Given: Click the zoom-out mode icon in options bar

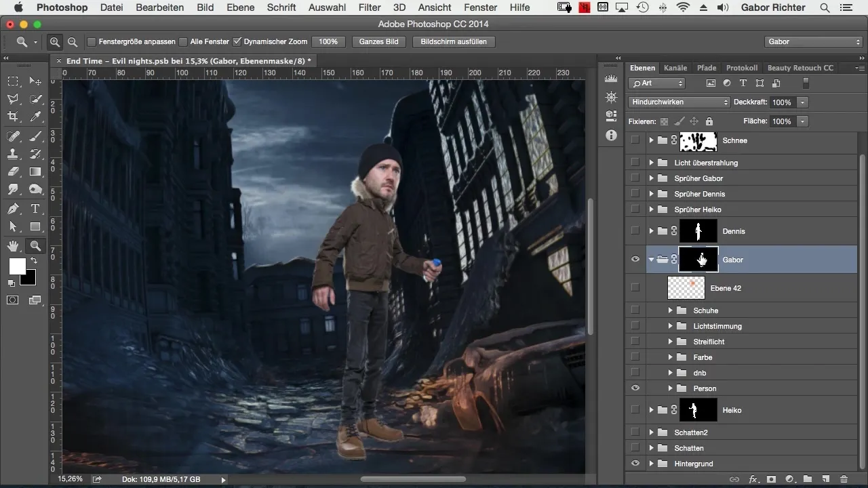Looking at the screenshot, I should tap(73, 42).
